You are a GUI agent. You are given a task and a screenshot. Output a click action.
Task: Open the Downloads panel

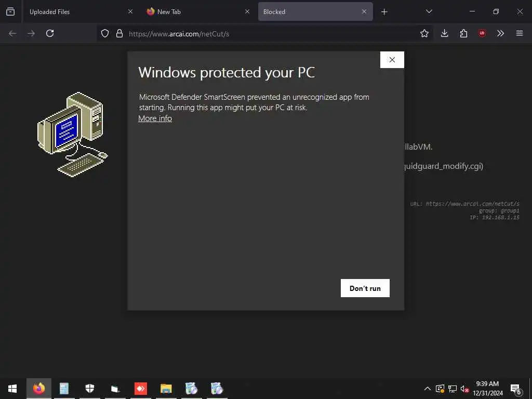[445, 33]
